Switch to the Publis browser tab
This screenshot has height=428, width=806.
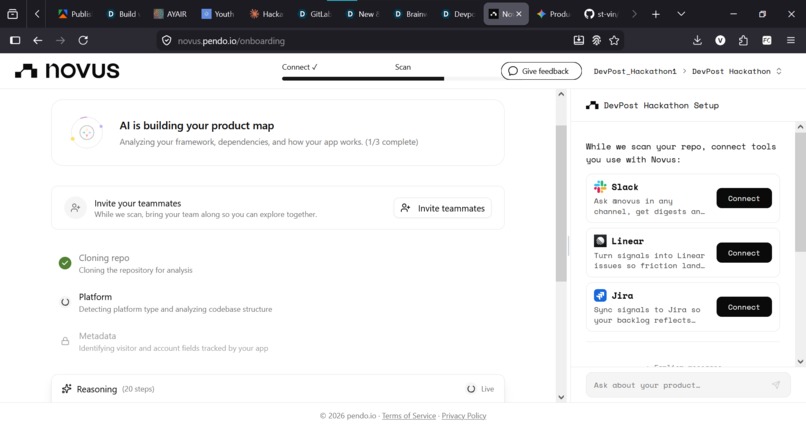75,14
